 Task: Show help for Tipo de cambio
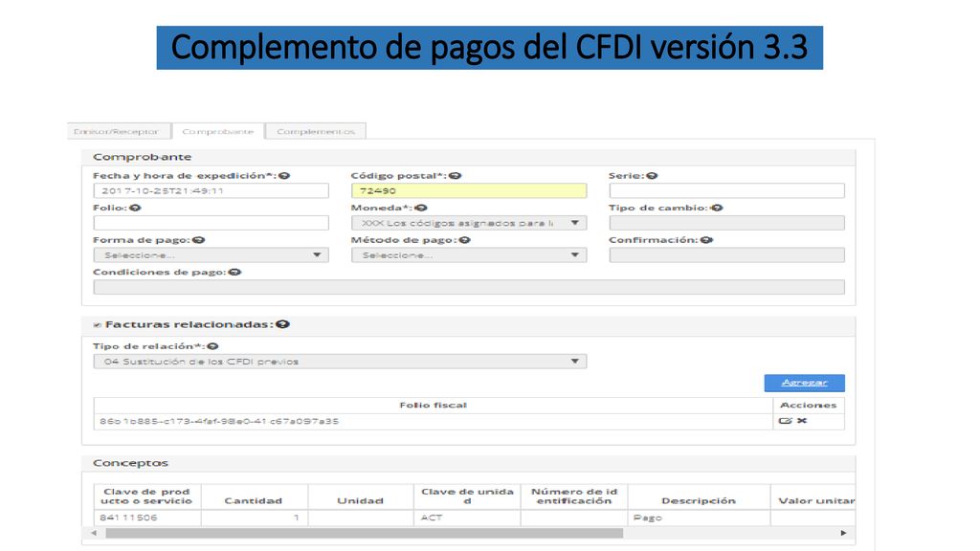(717, 208)
